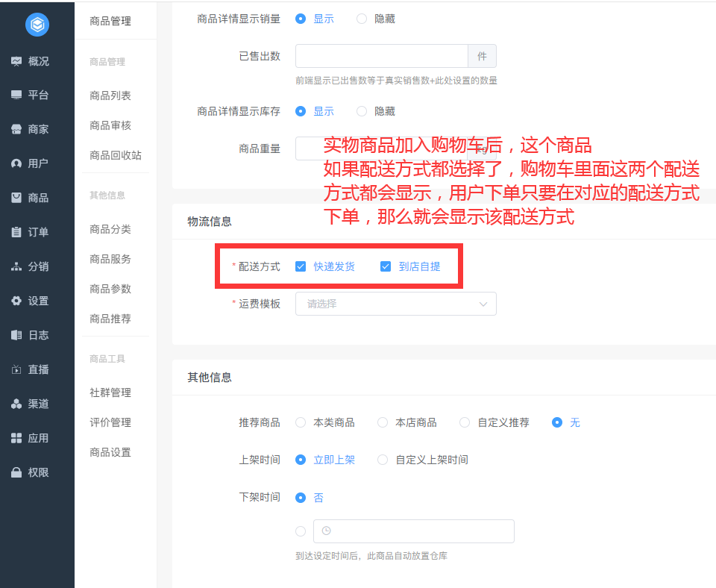Select 无 for 推荐商品
This screenshot has width=716, height=588.
point(557,422)
